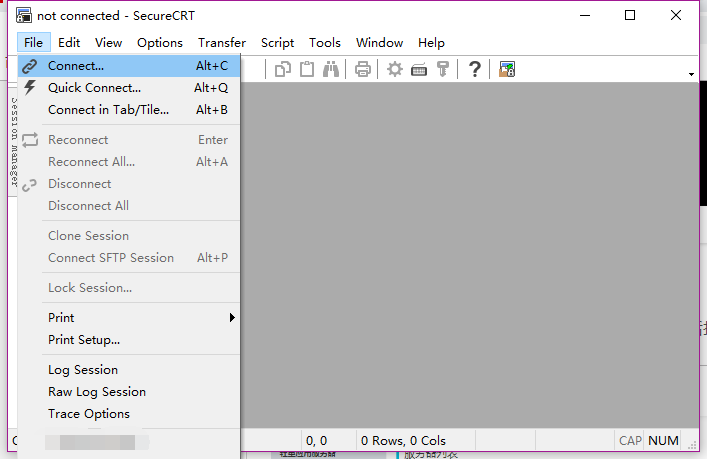The height and width of the screenshot is (459, 707).
Task: Click the CAP status bar indicator
Action: 630,441
